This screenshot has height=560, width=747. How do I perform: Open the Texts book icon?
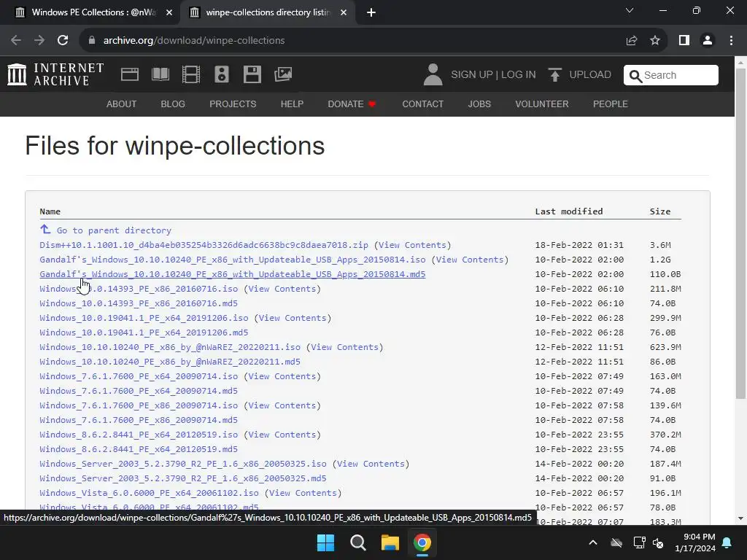pyautogui.click(x=160, y=75)
